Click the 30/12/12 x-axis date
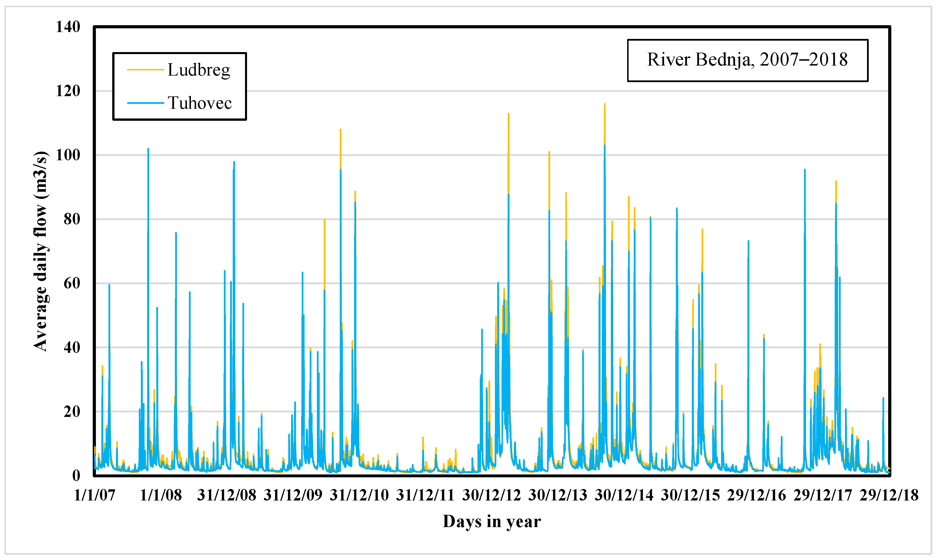The width and height of the screenshot is (938, 560). [x=491, y=495]
